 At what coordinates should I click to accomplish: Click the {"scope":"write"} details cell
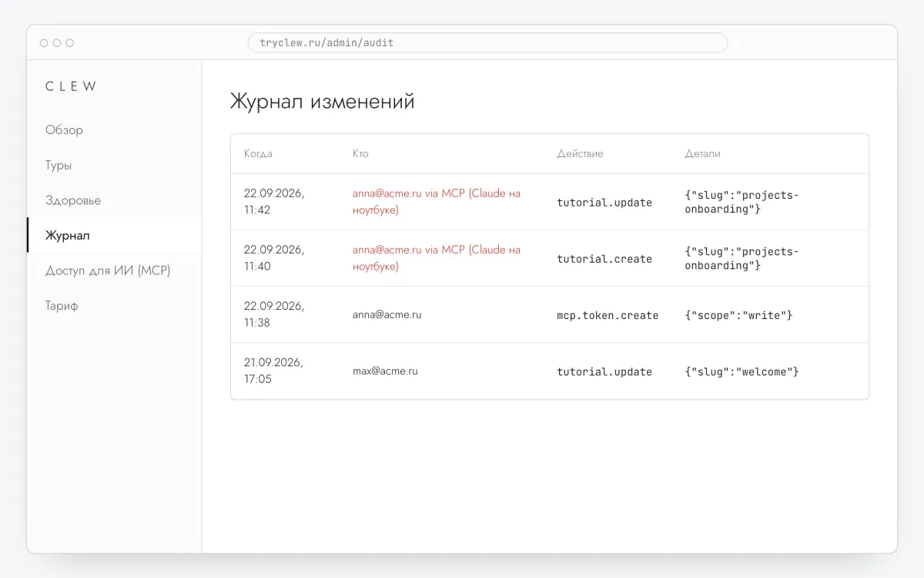pyautogui.click(x=738, y=315)
